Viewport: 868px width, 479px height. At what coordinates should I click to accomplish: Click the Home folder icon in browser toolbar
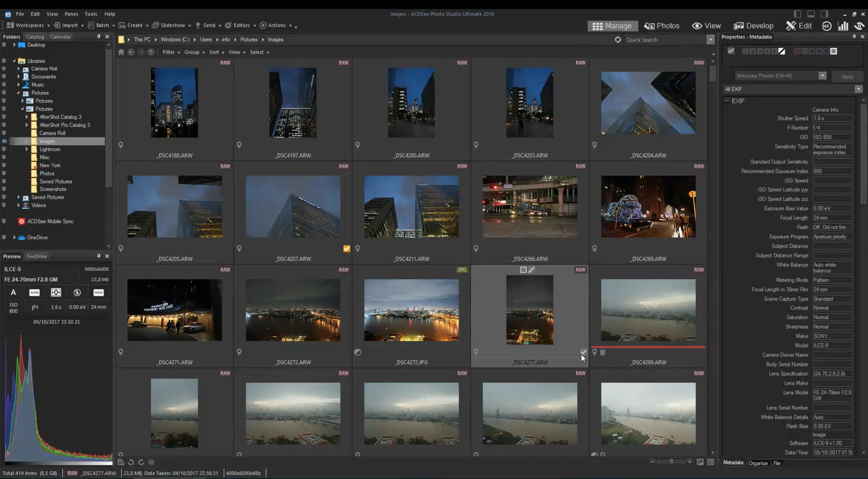point(121,52)
